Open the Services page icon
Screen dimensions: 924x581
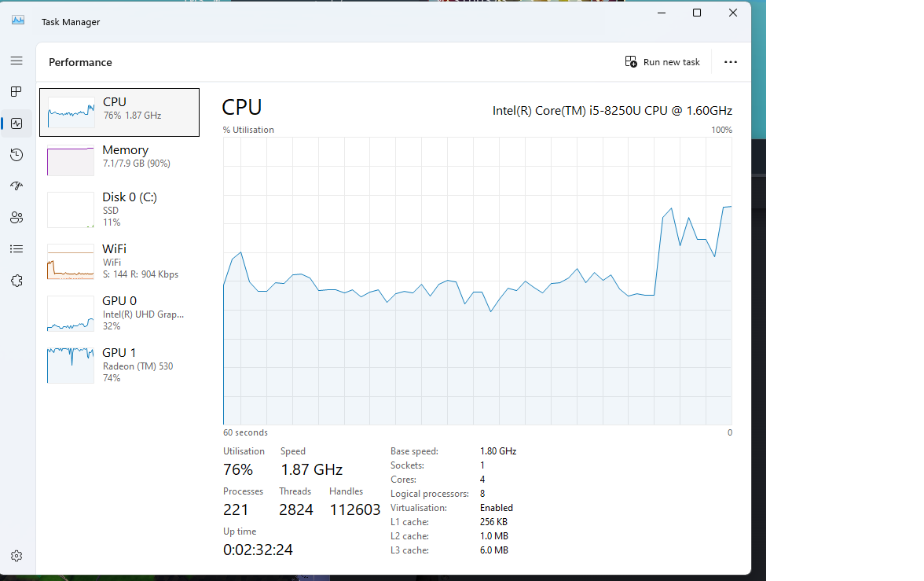[16, 281]
